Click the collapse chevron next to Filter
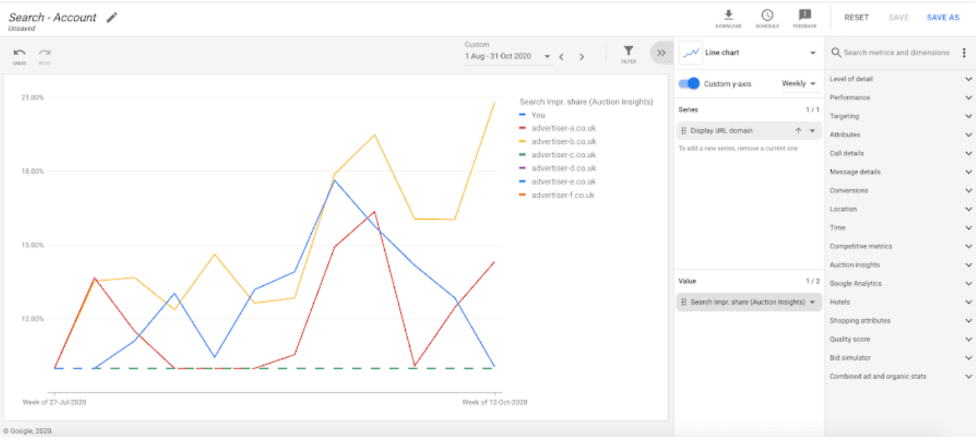 point(661,52)
